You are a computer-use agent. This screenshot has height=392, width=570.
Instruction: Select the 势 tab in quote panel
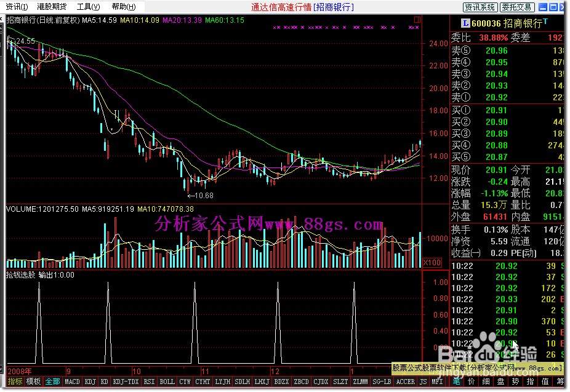click(x=515, y=382)
